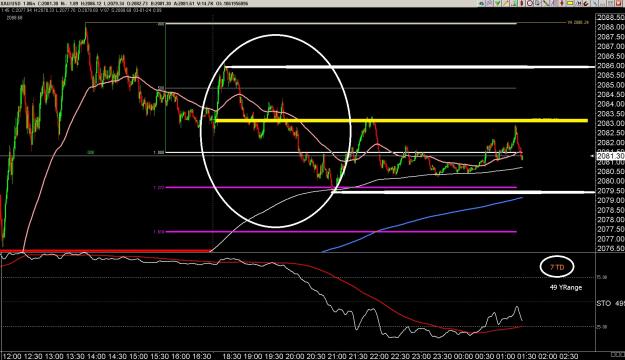Click the upper purple Fibonacci level line

coord(341,187)
